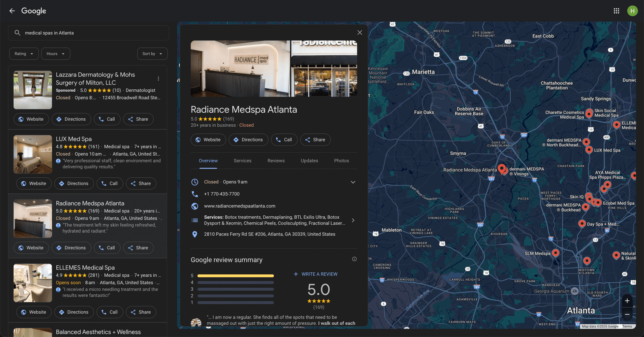Open the Radiance storefront photo
The height and width of the screenshot is (337, 644).
[324, 68]
